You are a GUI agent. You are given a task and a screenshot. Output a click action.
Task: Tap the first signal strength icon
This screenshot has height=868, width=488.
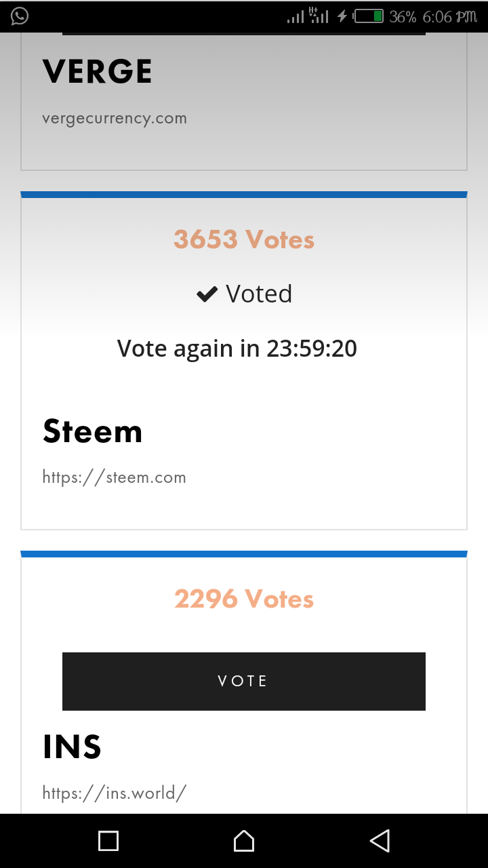pyautogui.click(x=296, y=16)
